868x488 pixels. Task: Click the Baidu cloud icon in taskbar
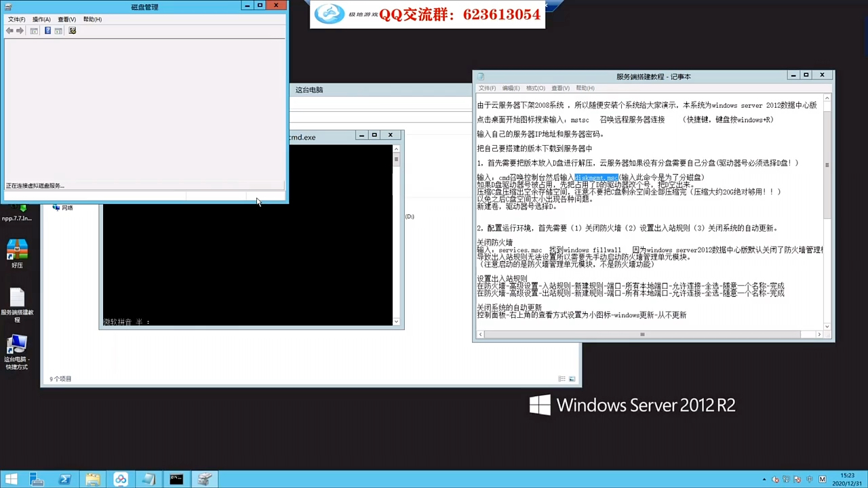pyautogui.click(x=120, y=479)
